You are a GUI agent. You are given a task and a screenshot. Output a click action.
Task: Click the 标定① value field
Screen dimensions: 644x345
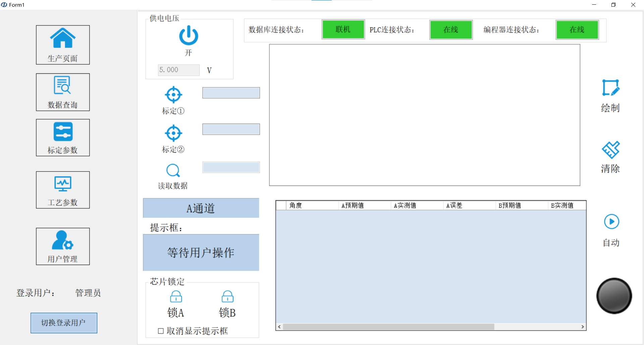point(231,93)
